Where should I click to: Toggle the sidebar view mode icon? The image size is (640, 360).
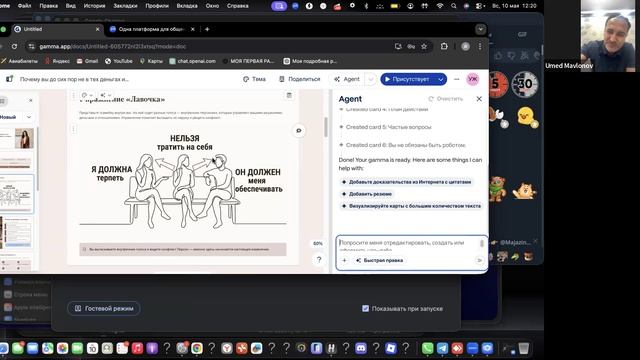(2, 100)
